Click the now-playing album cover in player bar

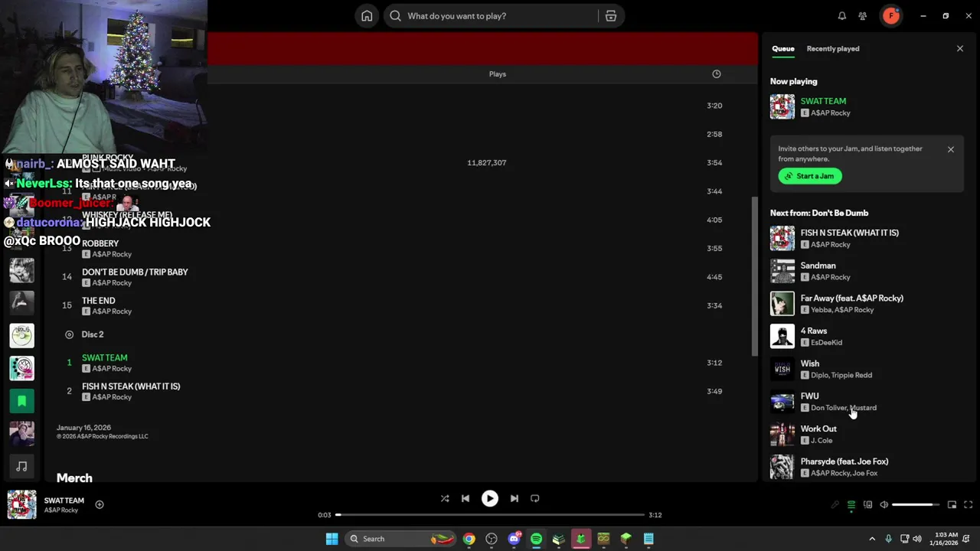(21, 505)
